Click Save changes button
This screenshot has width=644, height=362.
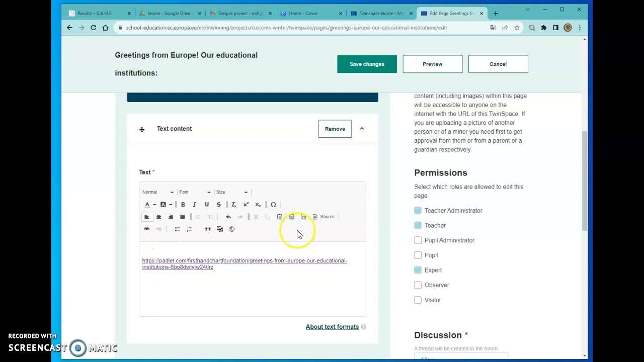(x=367, y=64)
